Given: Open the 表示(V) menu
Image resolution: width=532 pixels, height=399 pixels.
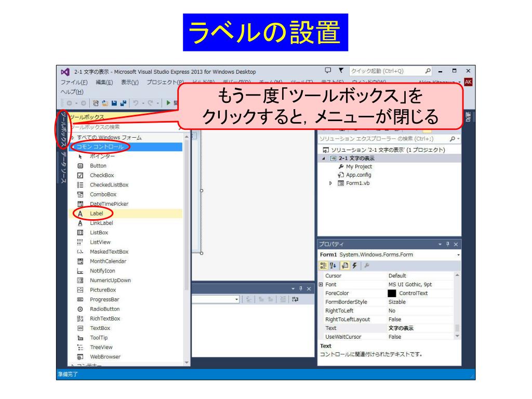Looking at the screenshot, I should (x=130, y=82).
